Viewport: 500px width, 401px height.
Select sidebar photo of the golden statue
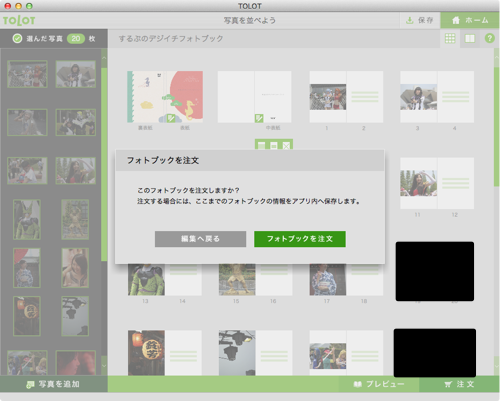point(75,219)
